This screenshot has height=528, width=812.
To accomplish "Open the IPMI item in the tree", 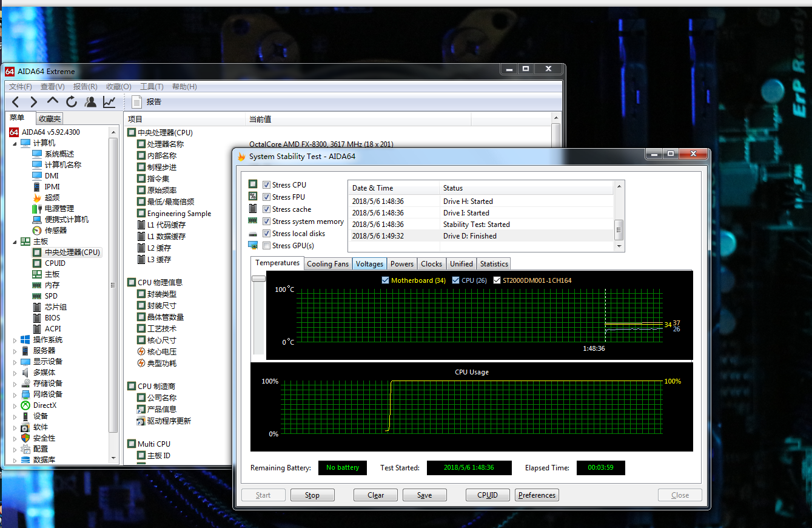I will (52, 187).
